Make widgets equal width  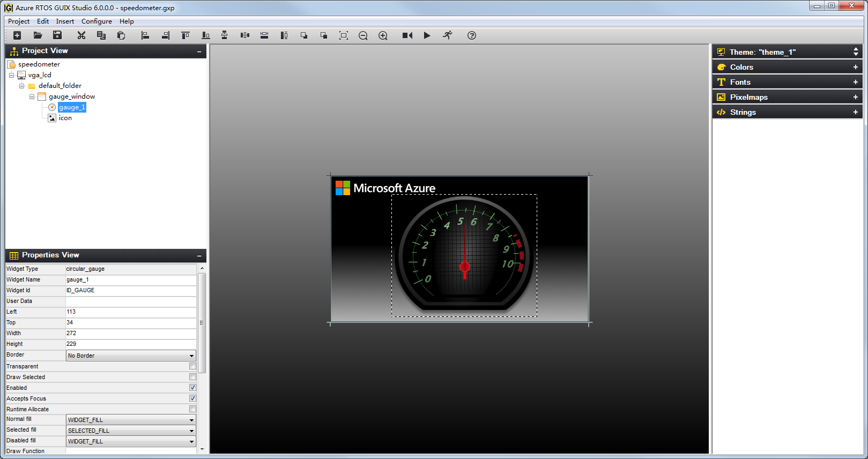pos(264,35)
